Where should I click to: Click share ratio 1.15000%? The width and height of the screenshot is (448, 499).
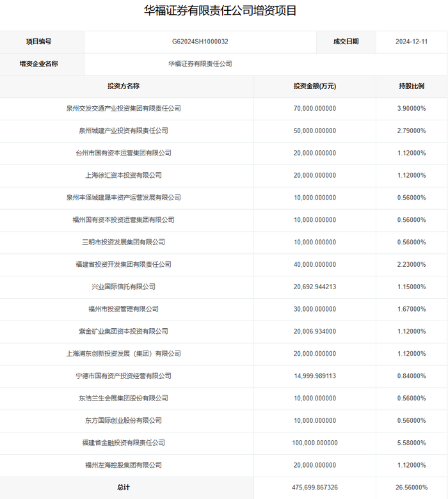click(412, 287)
